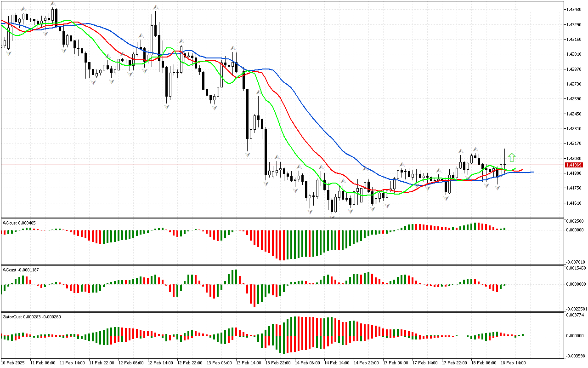Click the 1.41750 price scale value

pyautogui.click(x=574, y=188)
